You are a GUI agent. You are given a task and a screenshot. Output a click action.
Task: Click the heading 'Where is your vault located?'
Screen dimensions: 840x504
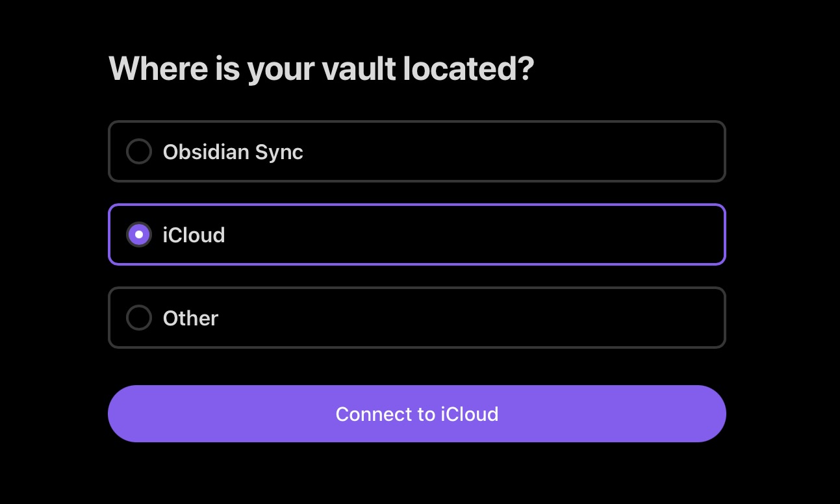pos(321,68)
